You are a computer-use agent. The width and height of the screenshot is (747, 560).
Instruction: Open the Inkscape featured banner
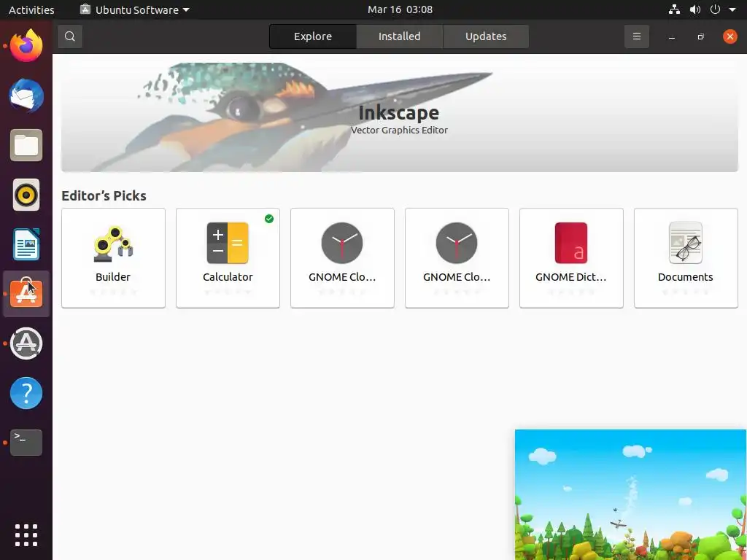(400, 117)
